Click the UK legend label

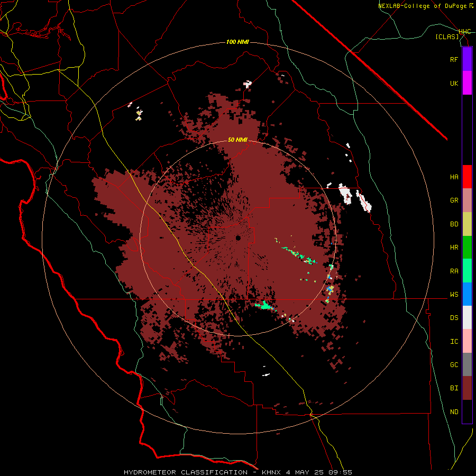click(x=454, y=83)
